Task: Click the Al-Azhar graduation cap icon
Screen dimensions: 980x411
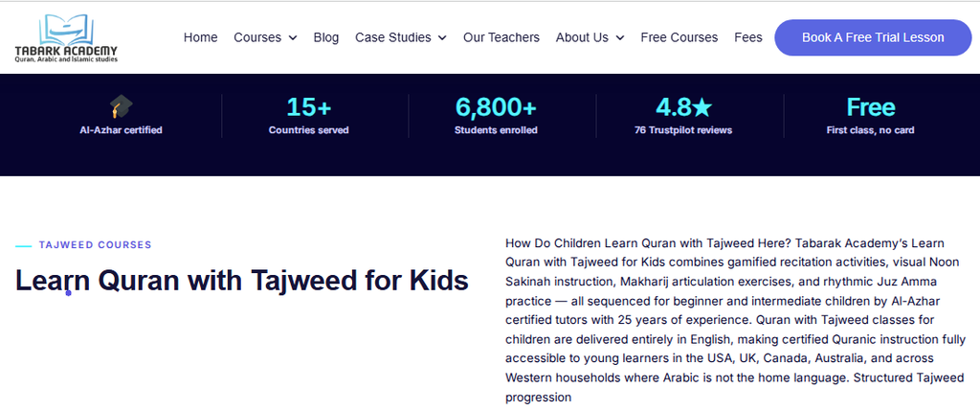Action: click(122, 106)
